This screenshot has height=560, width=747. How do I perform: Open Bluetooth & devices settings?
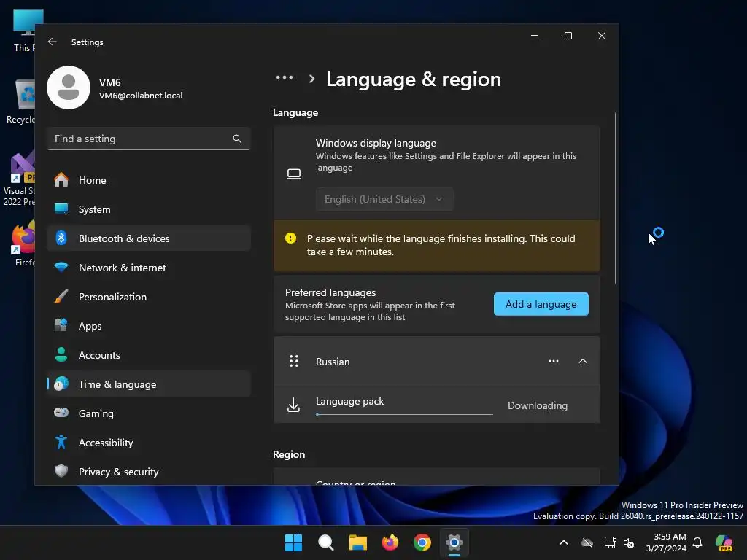coord(149,238)
